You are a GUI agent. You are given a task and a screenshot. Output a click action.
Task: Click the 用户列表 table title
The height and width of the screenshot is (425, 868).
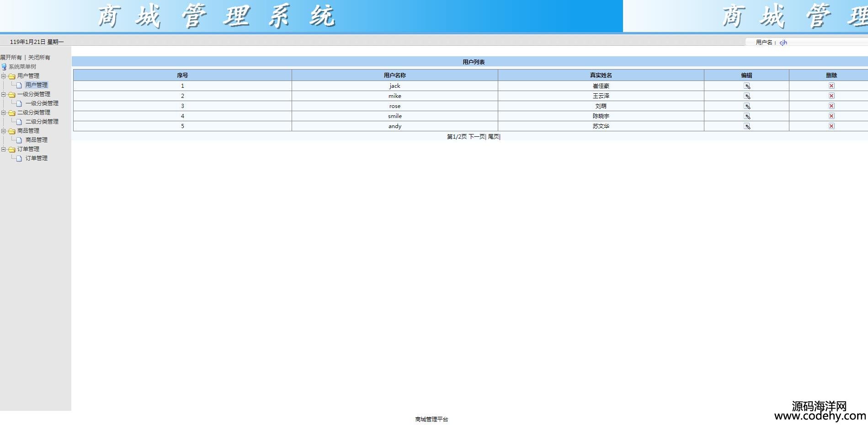pos(474,62)
